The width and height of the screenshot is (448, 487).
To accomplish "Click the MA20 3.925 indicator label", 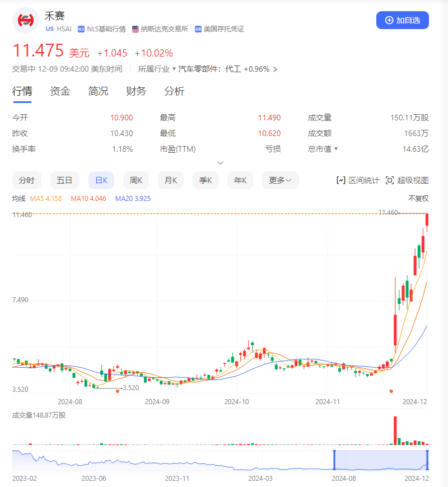I will click(x=133, y=199).
